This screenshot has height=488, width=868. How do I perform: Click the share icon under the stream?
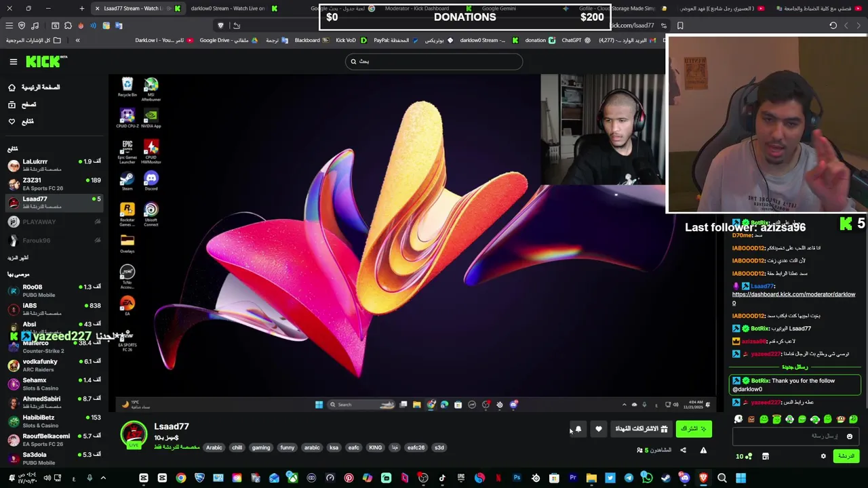tap(683, 450)
